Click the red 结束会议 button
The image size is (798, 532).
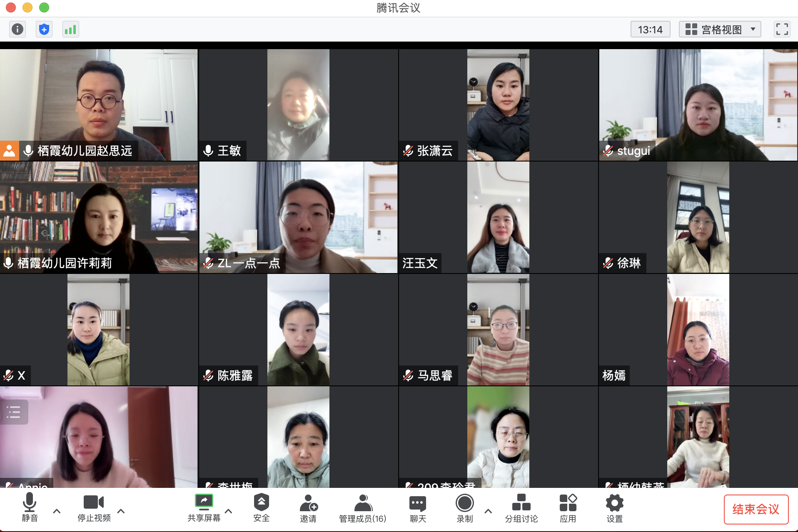point(756,509)
